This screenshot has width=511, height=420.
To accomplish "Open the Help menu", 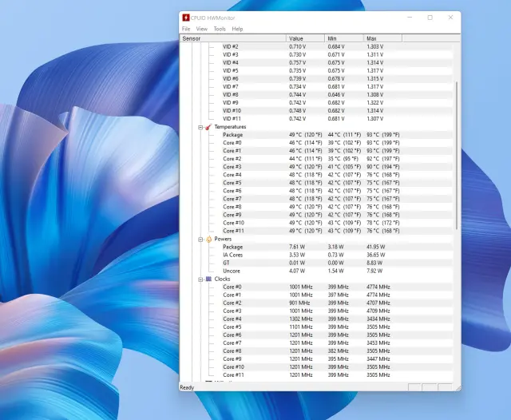I will [x=237, y=29].
